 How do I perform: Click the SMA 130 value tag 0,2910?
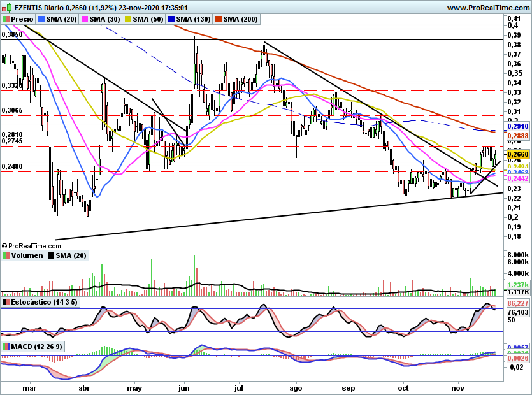[518, 127]
